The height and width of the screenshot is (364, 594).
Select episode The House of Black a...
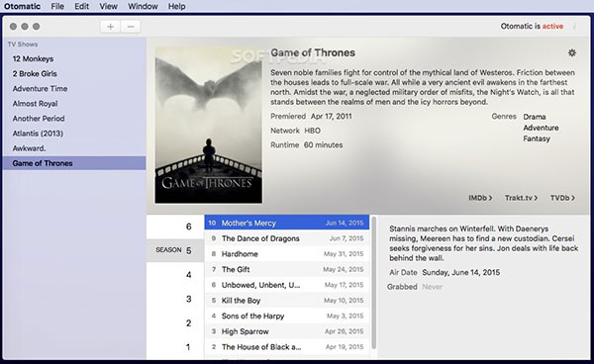pos(287,347)
